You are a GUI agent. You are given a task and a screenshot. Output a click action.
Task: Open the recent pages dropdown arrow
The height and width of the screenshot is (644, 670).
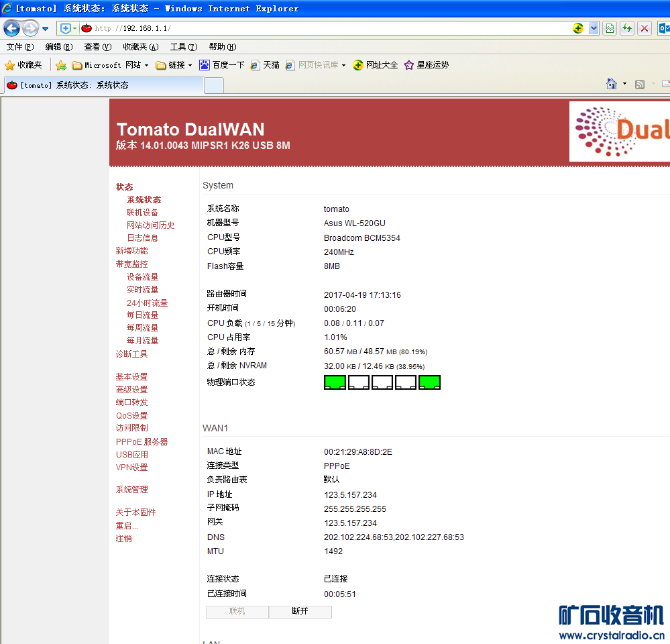coord(46,29)
